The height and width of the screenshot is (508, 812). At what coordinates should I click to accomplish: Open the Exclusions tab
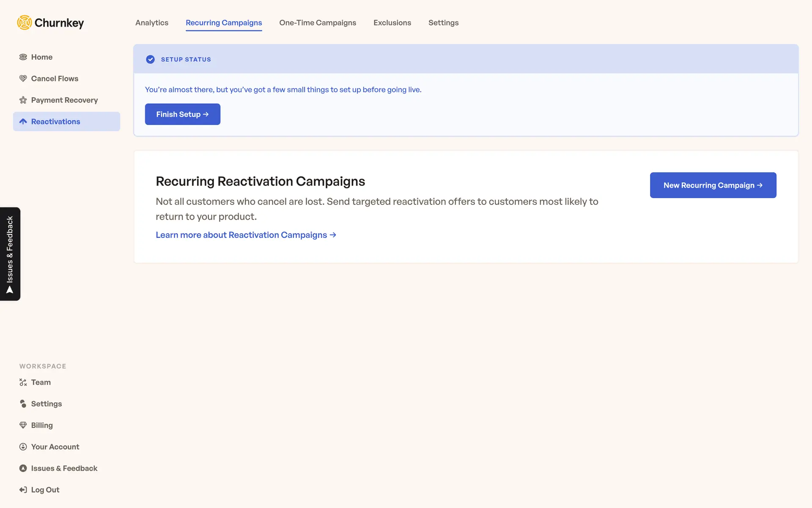click(x=392, y=23)
